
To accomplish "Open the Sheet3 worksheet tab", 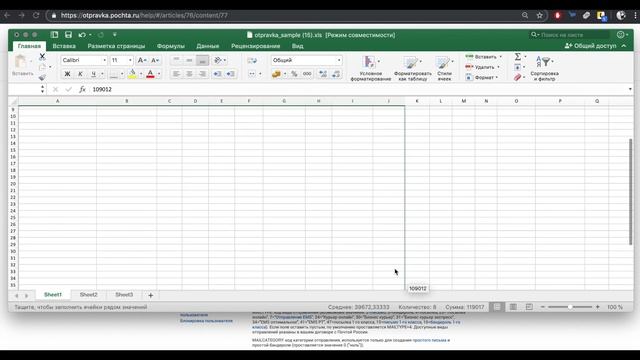I will click(124, 295).
